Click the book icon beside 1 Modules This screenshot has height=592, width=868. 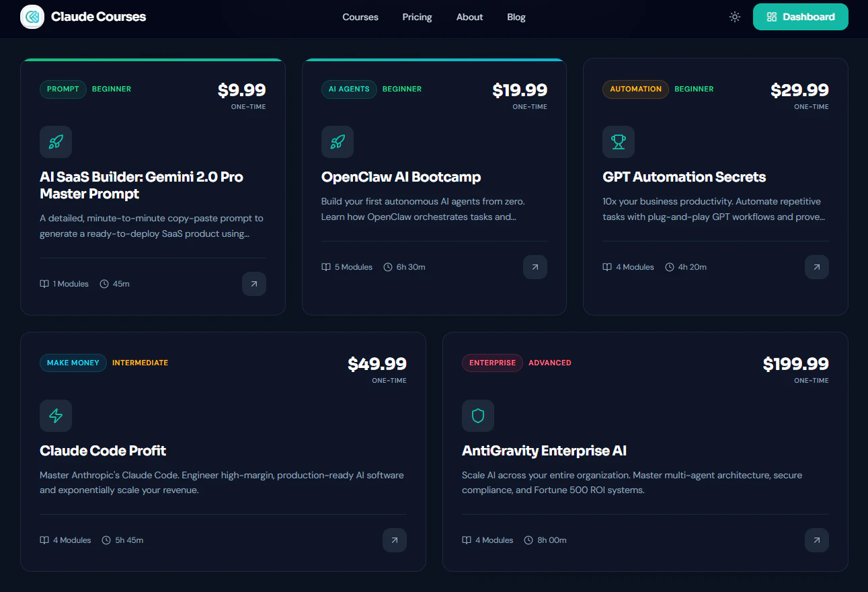tap(44, 284)
